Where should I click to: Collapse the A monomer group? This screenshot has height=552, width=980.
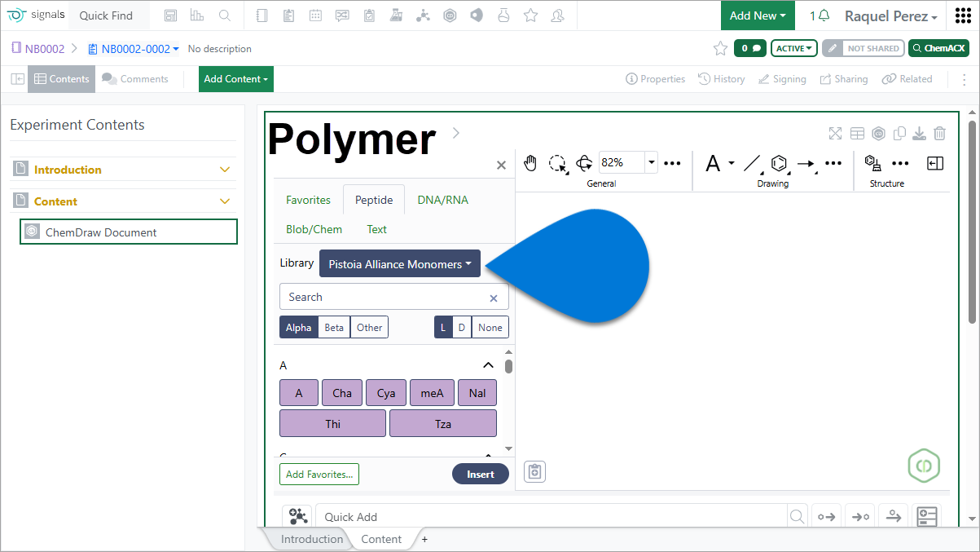[x=489, y=365]
